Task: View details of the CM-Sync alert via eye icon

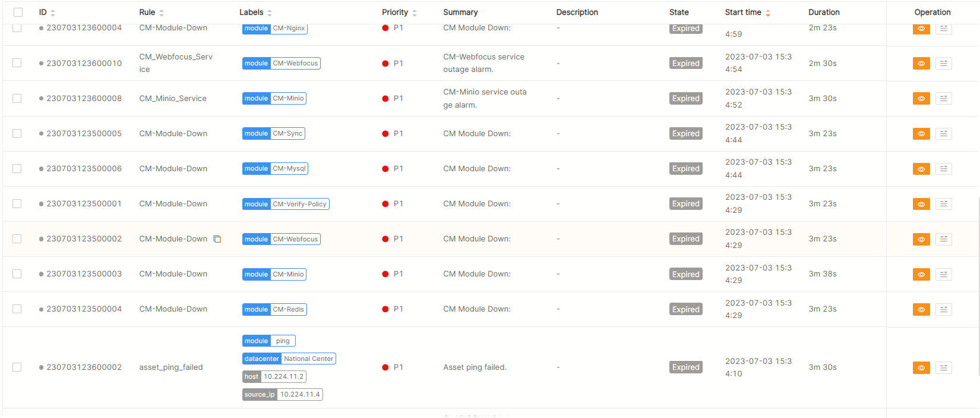Action: tap(921, 134)
